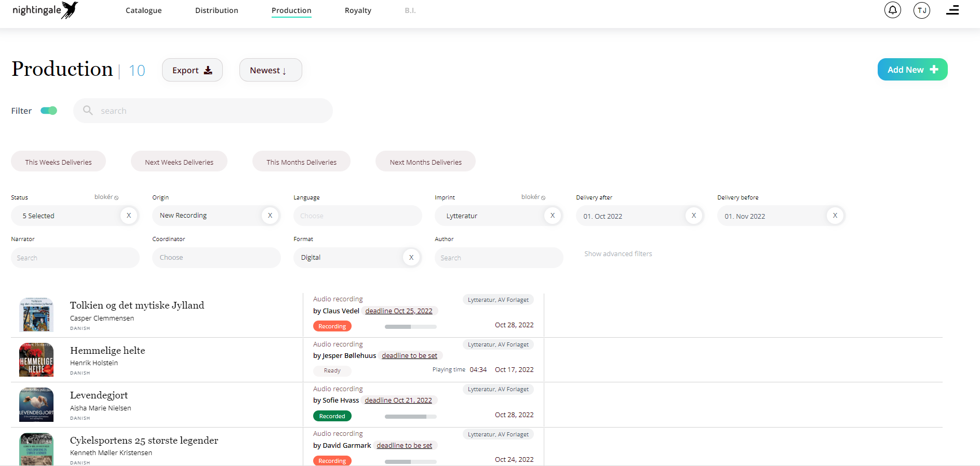The width and height of the screenshot is (980, 466).
Task: Click Cykelsportens recording progress bar
Action: pos(411,461)
